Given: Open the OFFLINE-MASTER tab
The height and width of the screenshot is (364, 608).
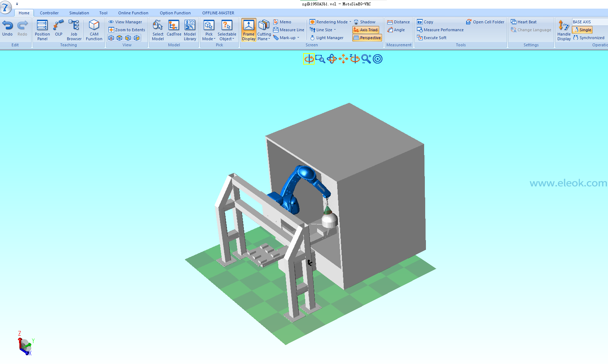Looking at the screenshot, I should pyautogui.click(x=218, y=13).
